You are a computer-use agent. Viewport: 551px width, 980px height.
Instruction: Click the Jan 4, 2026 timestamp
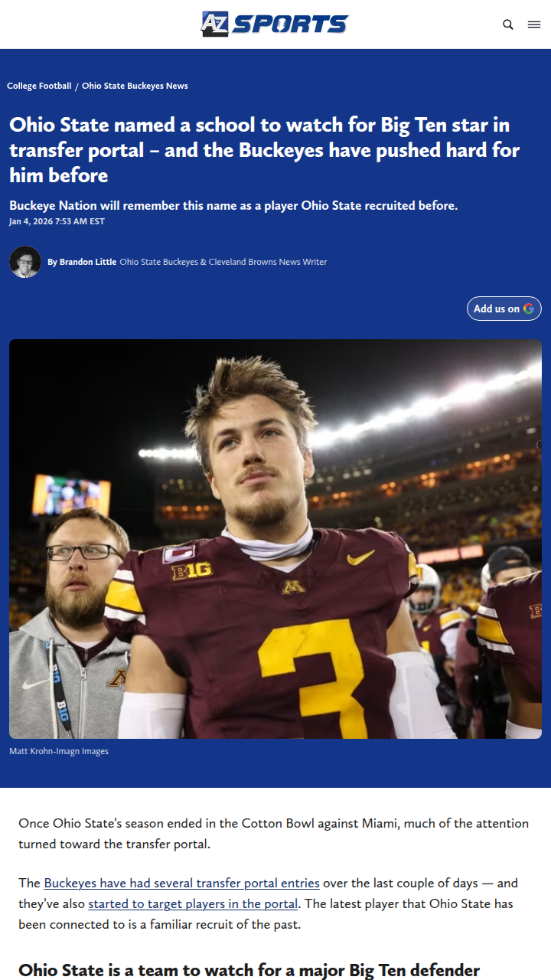tap(57, 221)
